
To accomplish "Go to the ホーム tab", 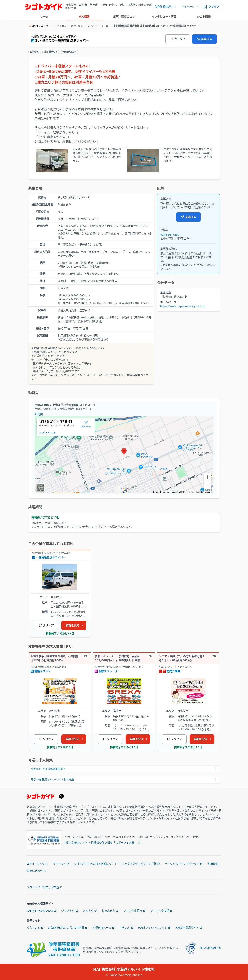I will coord(44,17).
